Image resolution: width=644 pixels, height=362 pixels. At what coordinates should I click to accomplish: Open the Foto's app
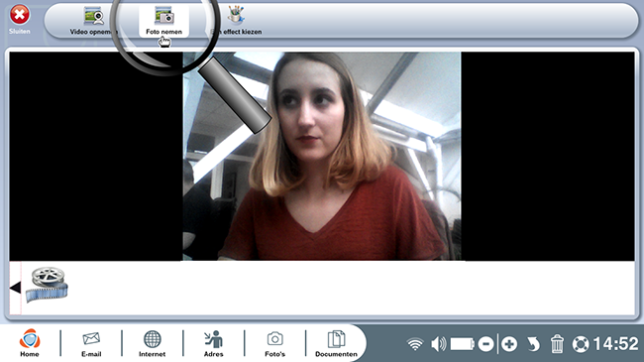click(x=274, y=343)
